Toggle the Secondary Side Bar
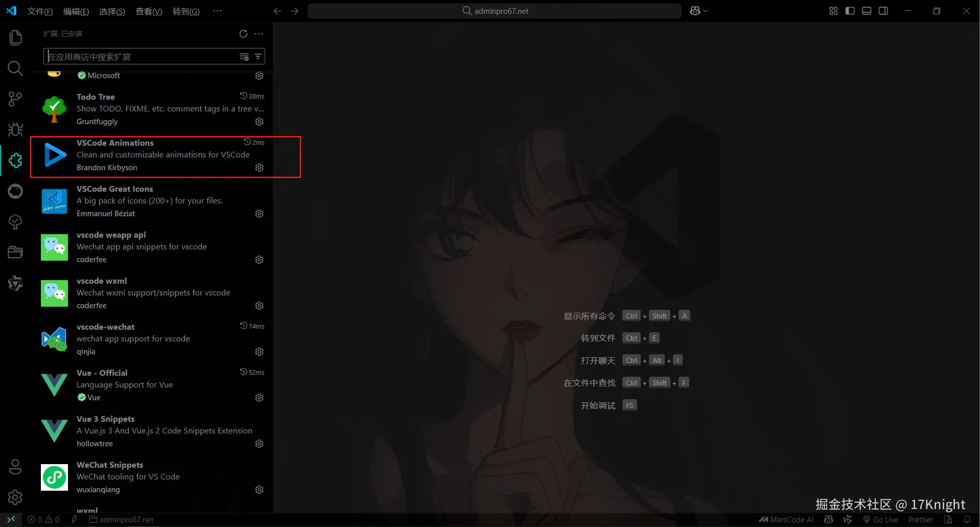 (883, 10)
